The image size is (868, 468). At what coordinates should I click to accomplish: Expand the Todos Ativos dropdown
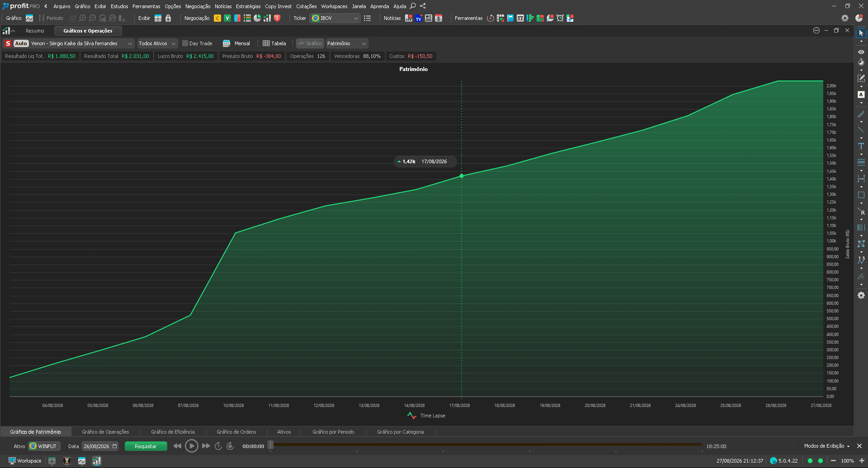click(x=157, y=43)
